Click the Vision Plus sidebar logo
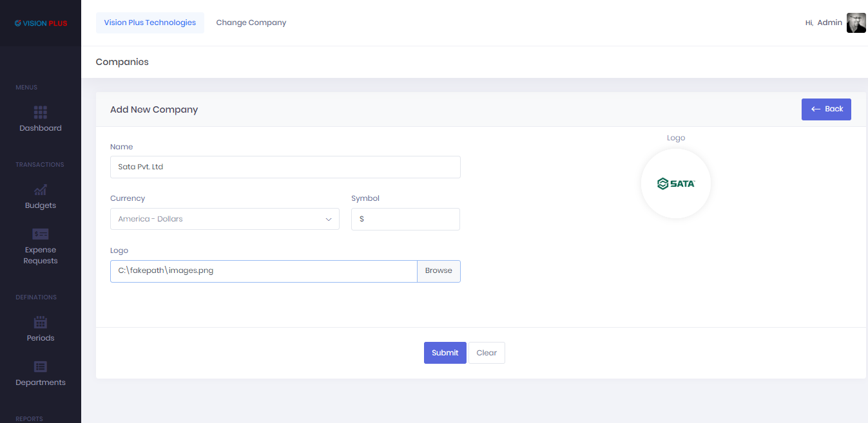The width and height of the screenshot is (868, 423). click(x=41, y=23)
